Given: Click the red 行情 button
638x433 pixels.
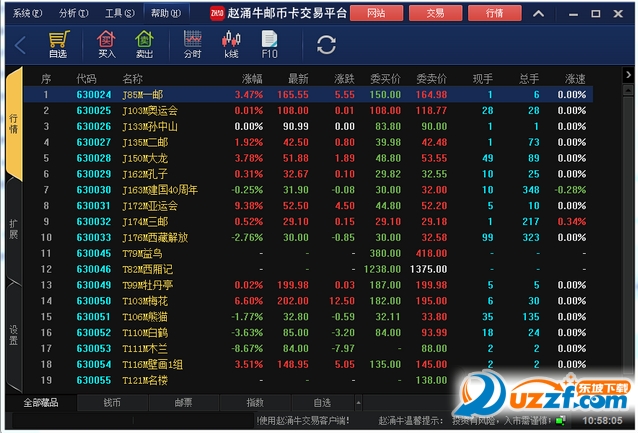Looking at the screenshot, I should coord(495,13).
